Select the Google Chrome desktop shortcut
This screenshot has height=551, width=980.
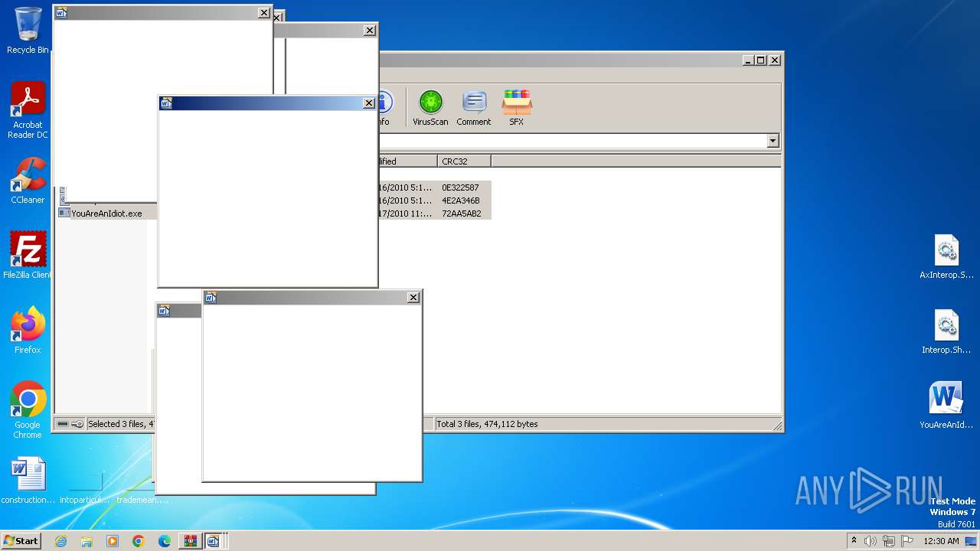[x=28, y=410]
